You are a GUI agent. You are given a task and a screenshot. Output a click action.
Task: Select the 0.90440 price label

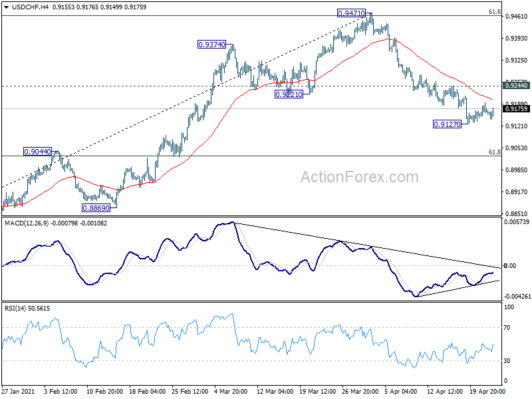tap(37, 152)
